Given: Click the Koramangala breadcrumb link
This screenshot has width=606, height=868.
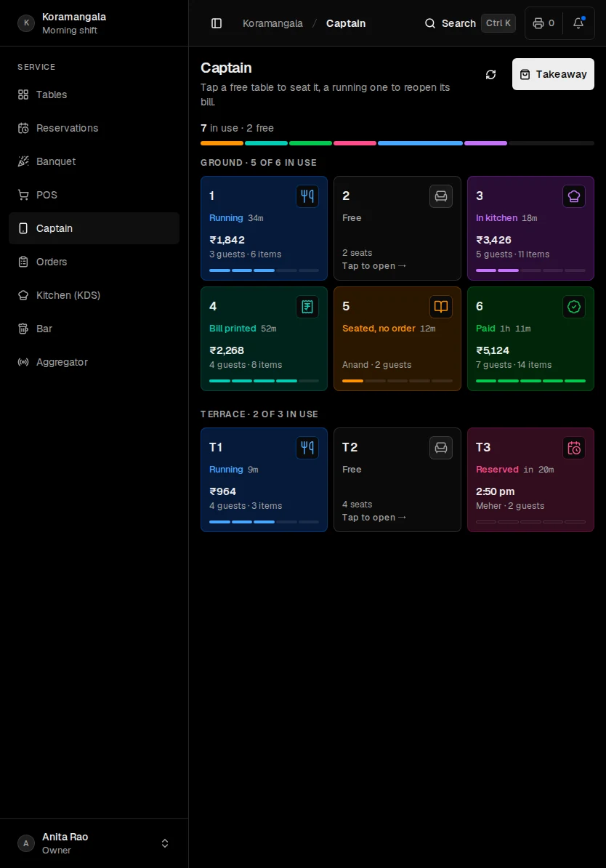Looking at the screenshot, I should (272, 23).
